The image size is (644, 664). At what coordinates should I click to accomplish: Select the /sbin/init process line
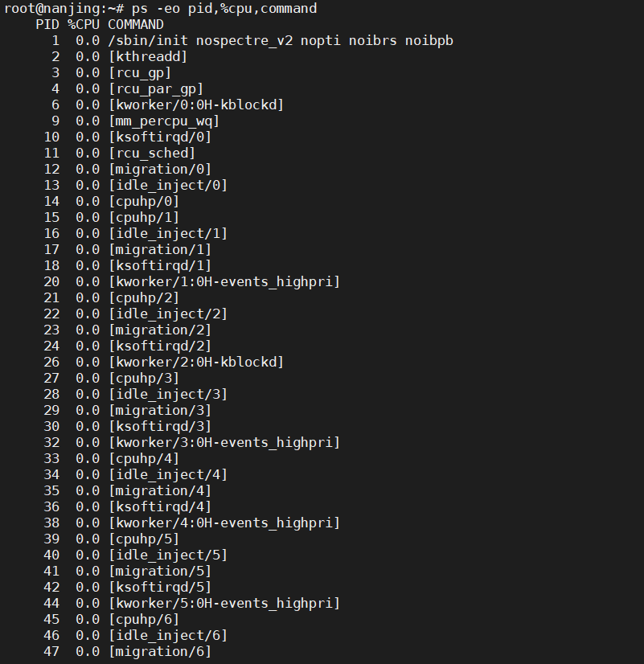point(281,41)
